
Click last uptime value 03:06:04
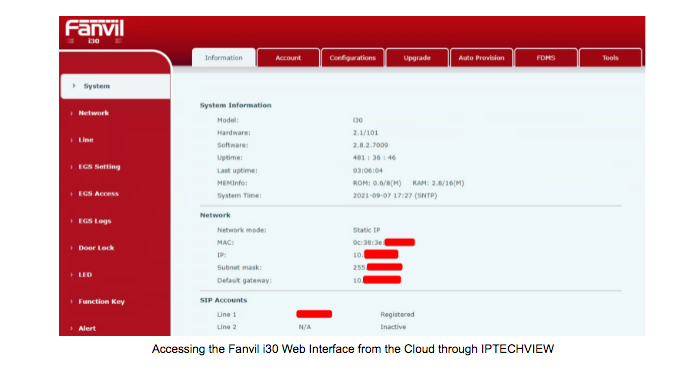(368, 171)
